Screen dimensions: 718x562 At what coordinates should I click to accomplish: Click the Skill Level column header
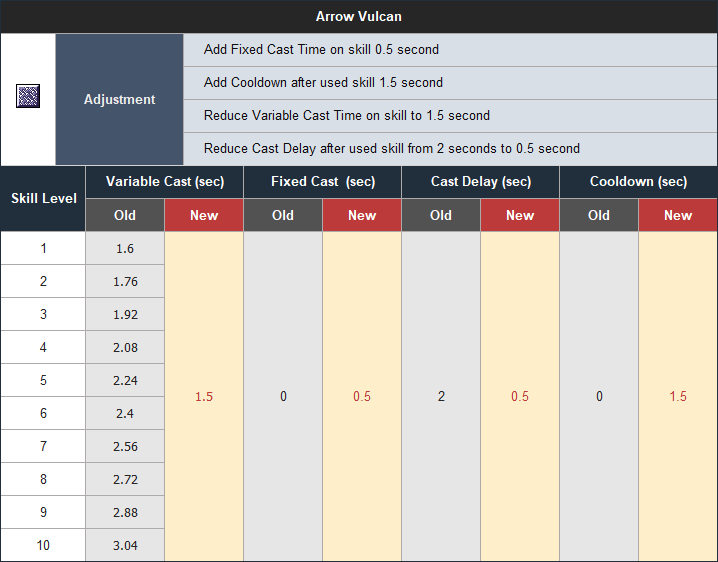pyautogui.click(x=43, y=198)
